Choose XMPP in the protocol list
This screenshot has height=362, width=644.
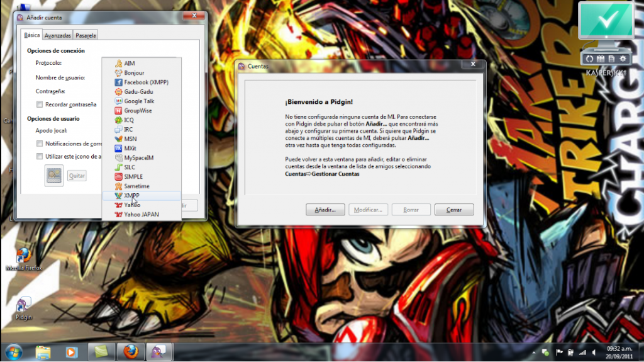142,196
